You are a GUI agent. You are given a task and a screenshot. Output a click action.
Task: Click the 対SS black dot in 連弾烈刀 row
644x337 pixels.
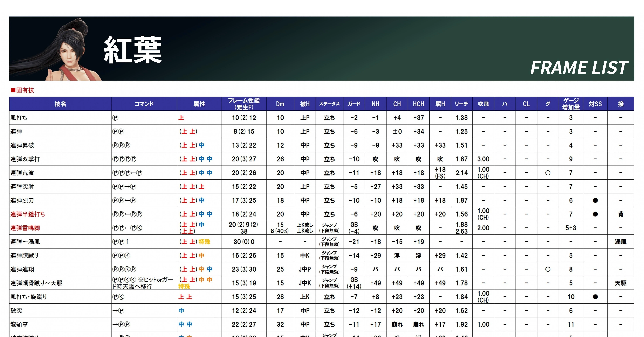pyautogui.click(x=595, y=200)
